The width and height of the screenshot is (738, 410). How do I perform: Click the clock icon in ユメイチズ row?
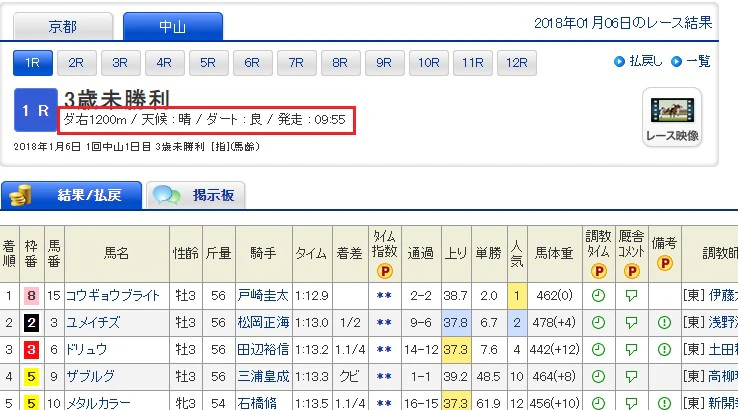click(598, 322)
